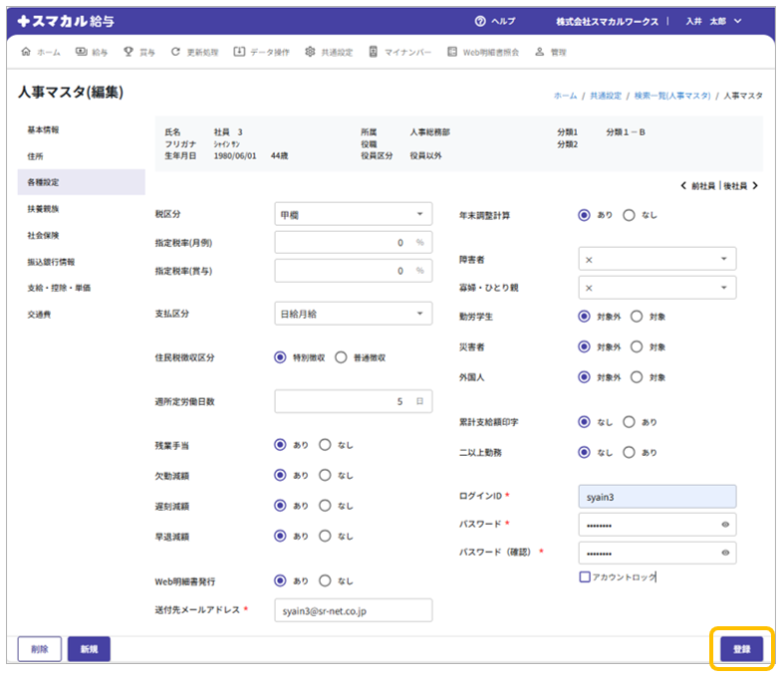Show password using eye icon in パスワード field
The width and height of the screenshot is (784, 679).
(x=725, y=524)
